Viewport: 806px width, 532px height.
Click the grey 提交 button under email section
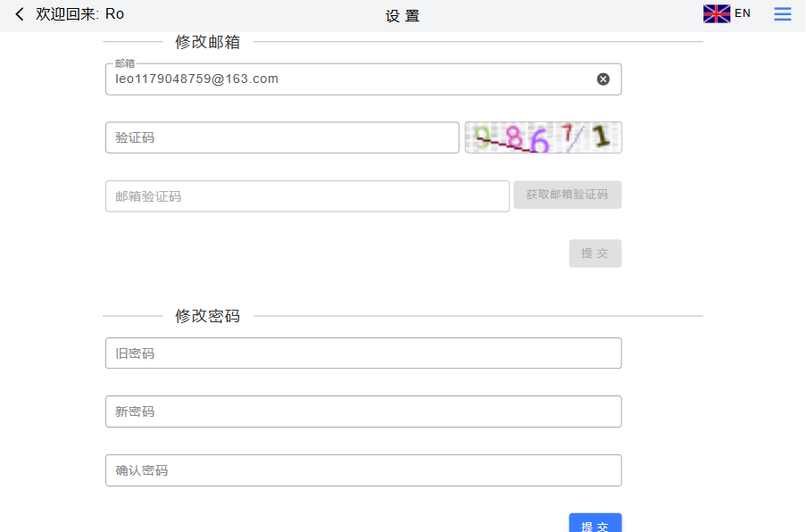coord(594,254)
